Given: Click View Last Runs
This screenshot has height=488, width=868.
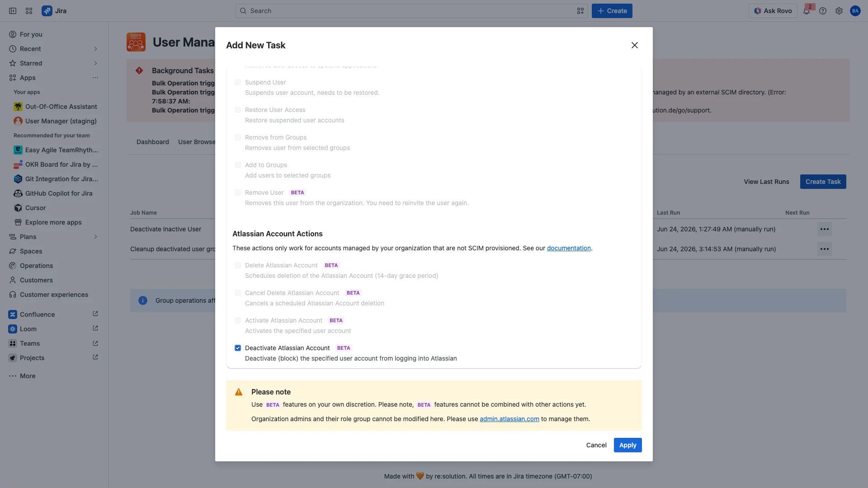Looking at the screenshot, I should (x=766, y=182).
